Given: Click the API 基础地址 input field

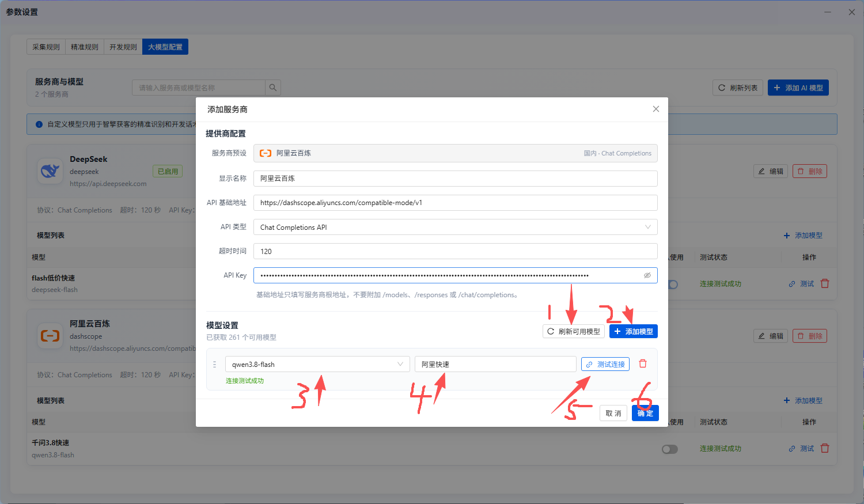Looking at the screenshot, I should click(455, 203).
